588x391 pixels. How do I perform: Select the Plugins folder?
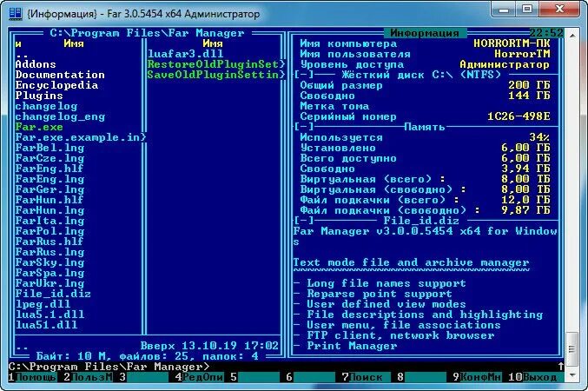[x=39, y=96]
